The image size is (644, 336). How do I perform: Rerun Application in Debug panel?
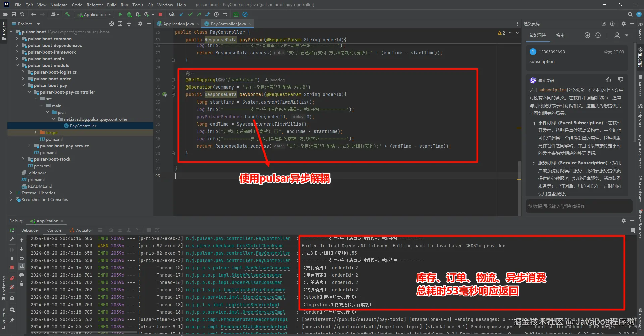(12, 230)
